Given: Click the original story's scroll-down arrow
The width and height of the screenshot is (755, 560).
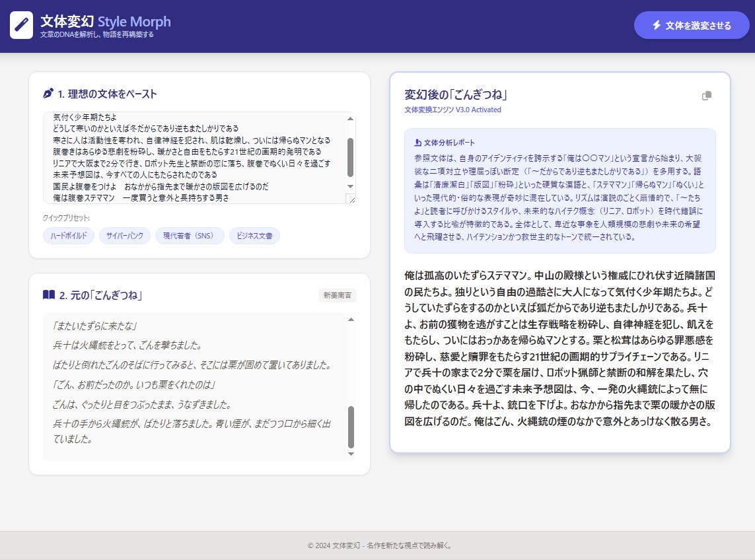Looking at the screenshot, I should (x=351, y=454).
